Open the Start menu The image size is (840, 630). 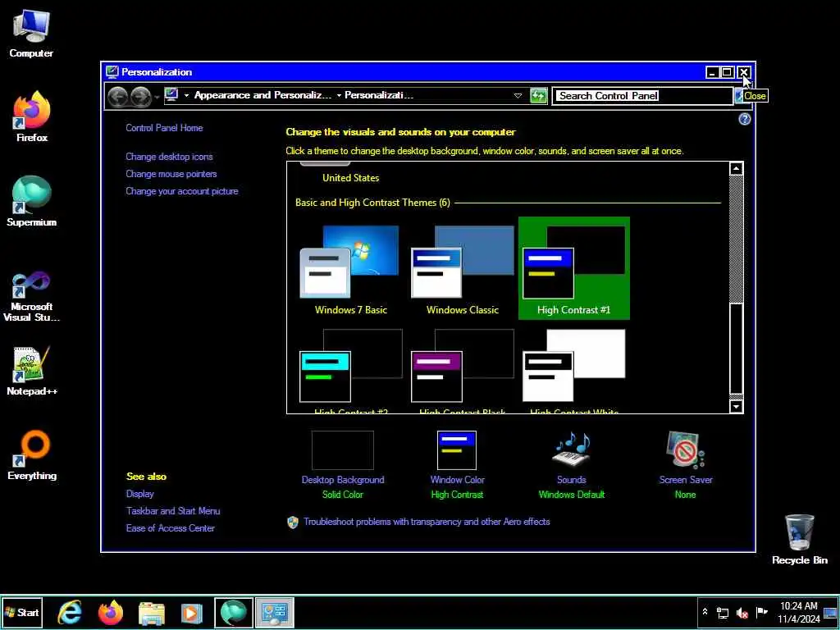click(22, 612)
